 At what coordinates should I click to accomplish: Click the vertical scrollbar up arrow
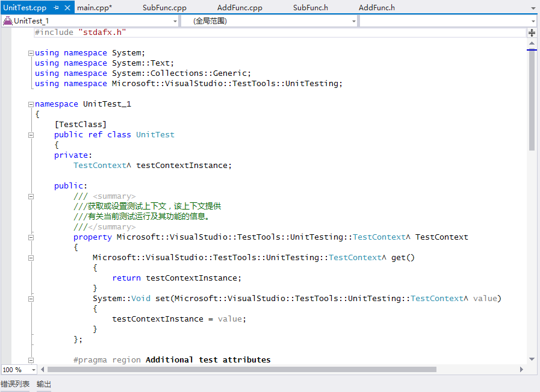(532, 43)
